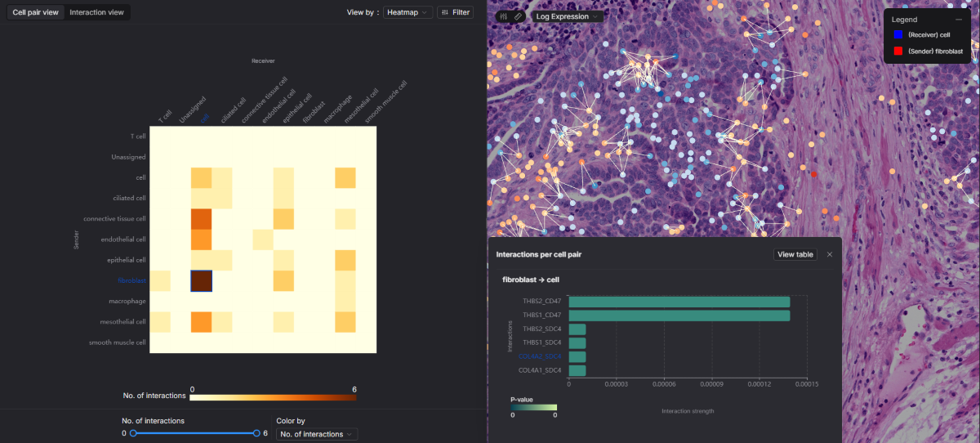Minimize the Legend panel
The width and height of the screenshot is (980, 443).
[958, 20]
